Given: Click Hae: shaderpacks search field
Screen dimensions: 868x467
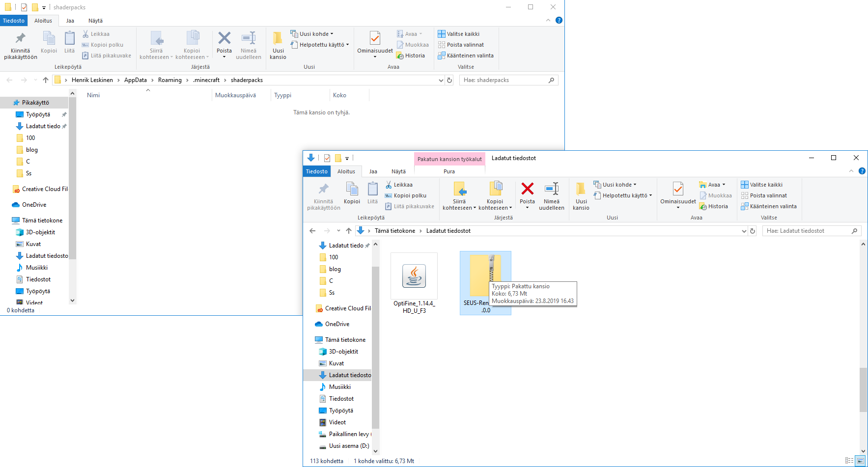Looking at the screenshot, I should click(509, 80).
